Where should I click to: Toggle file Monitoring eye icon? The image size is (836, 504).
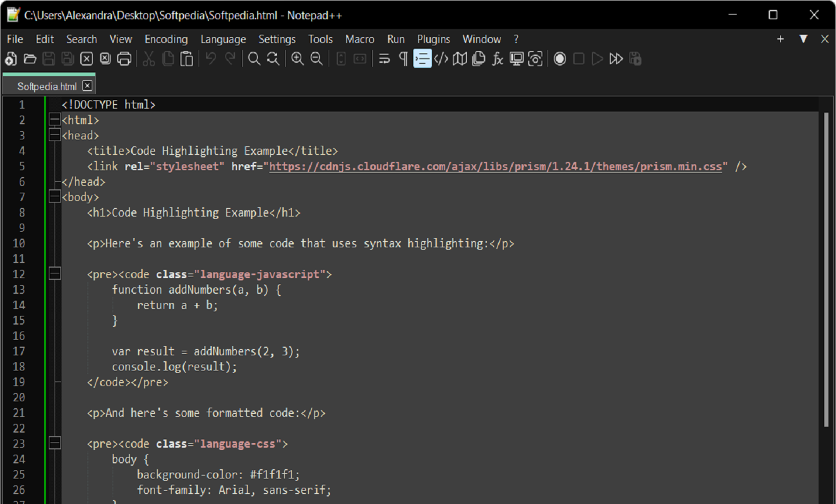(x=535, y=59)
